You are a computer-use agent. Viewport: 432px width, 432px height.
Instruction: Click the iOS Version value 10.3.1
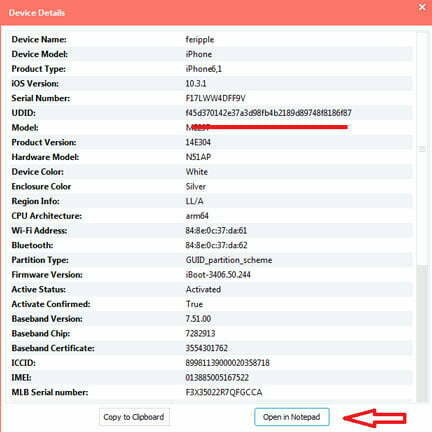pos(196,84)
